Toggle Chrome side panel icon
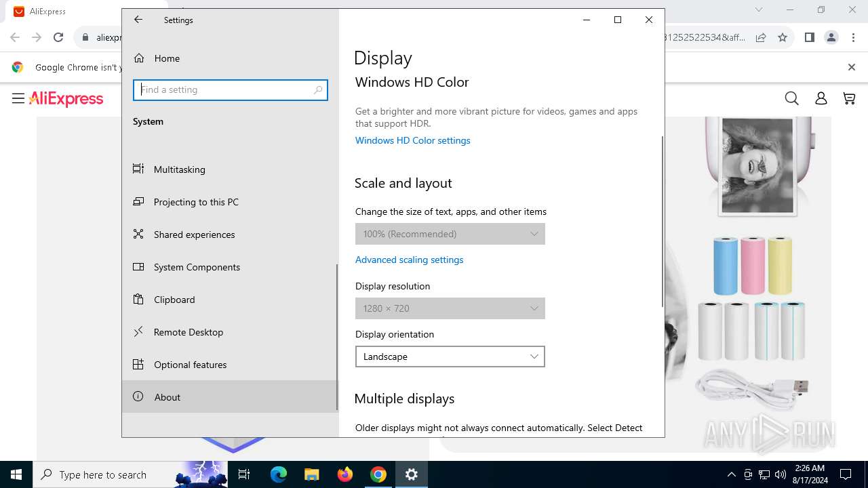The image size is (868, 488). point(809,37)
